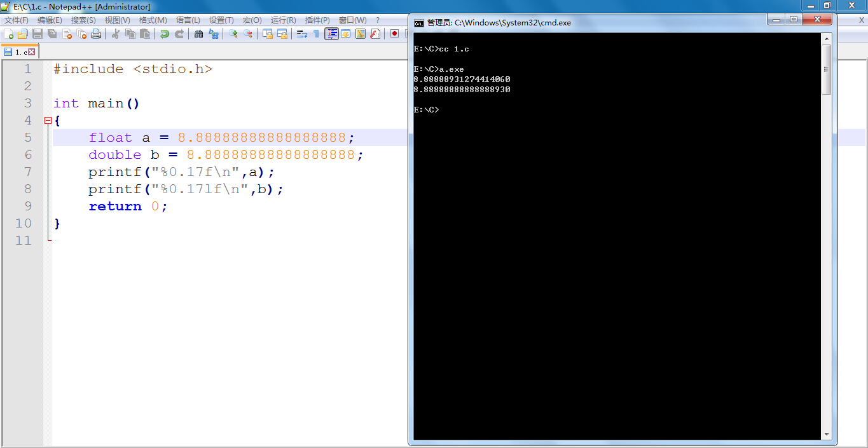This screenshot has height=448, width=868.
Task: Collapse the main() fold marker at line 4
Action: coord(48,120)
